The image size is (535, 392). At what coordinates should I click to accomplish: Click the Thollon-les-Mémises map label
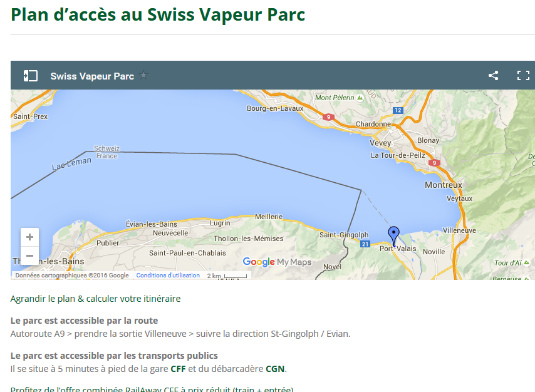[x=248, y=239]
